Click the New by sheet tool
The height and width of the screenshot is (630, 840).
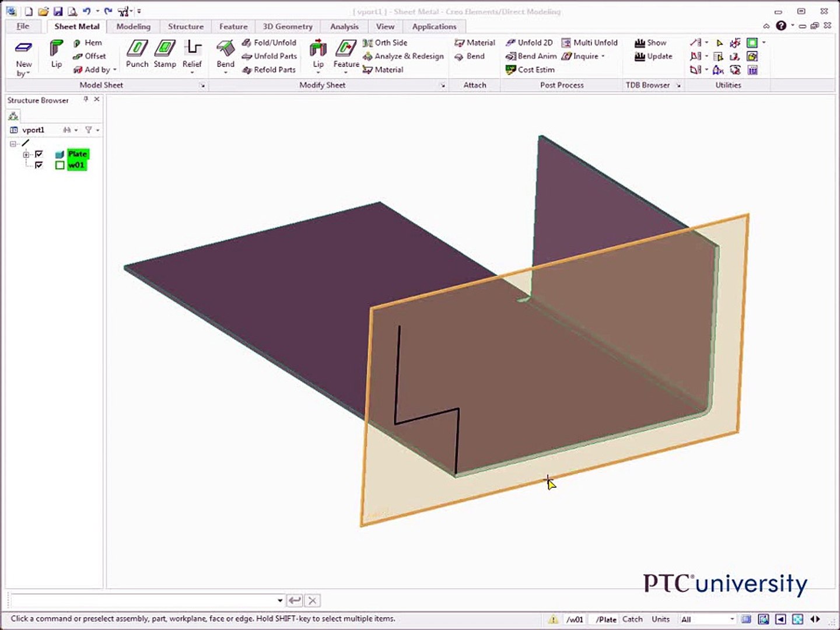pos(23,58)
